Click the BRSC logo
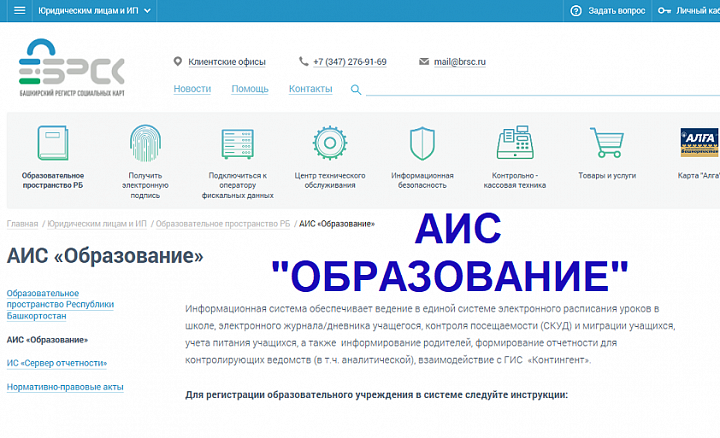This screenshot has width=720, height=438. point(72,68)
